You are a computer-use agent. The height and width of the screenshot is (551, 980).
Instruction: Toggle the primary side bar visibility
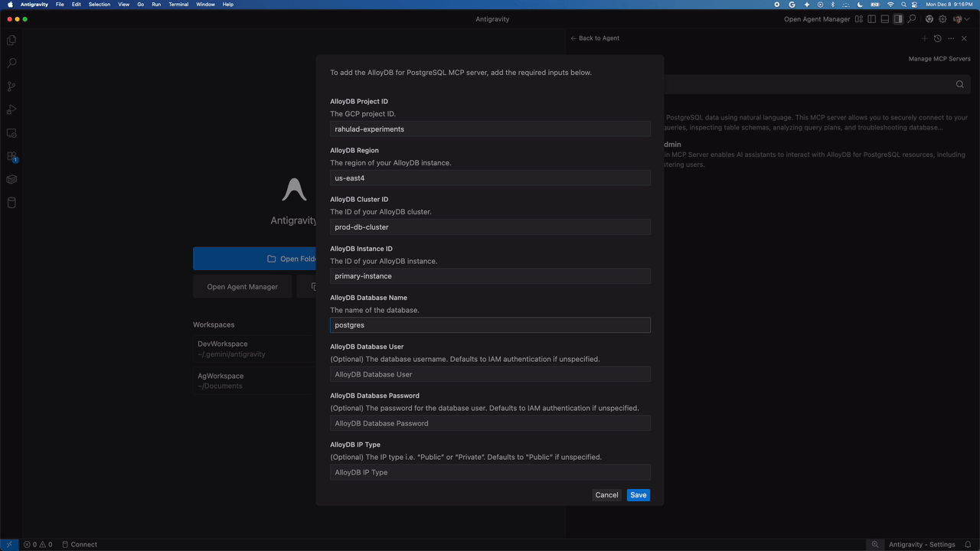tap(872, 19)
